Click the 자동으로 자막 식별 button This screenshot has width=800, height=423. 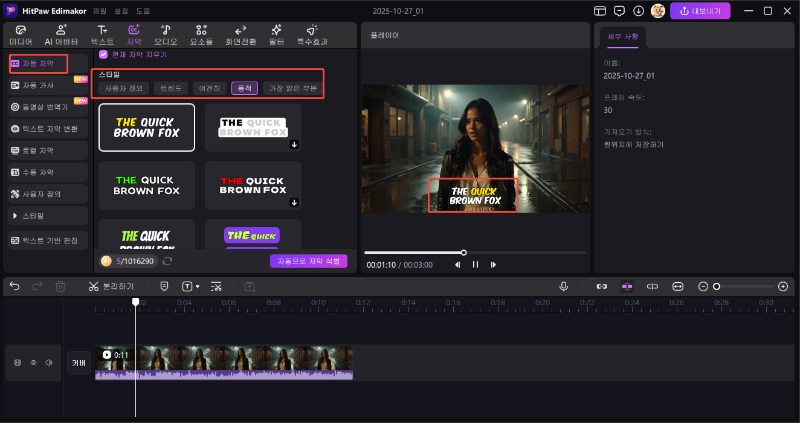(308, 261)
